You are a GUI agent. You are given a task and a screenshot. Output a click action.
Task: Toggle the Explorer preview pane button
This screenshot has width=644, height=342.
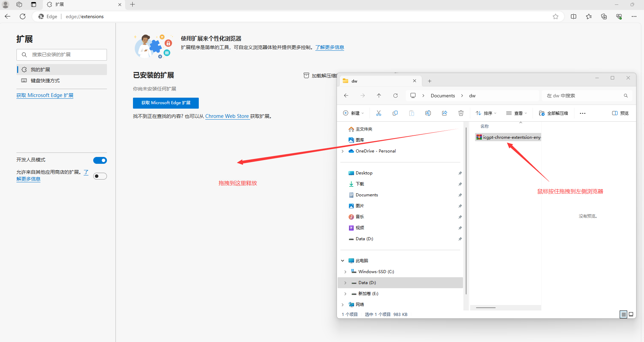click(620, 113)
